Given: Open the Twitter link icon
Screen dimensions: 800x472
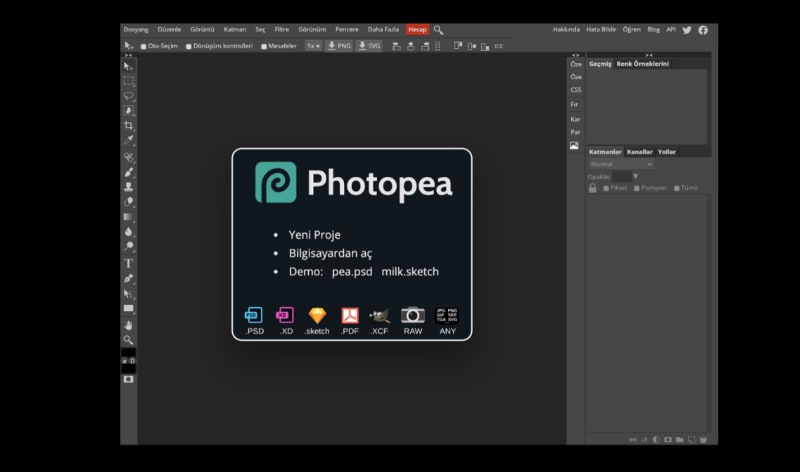Looking at the screenshot, I should coord(687,30).
